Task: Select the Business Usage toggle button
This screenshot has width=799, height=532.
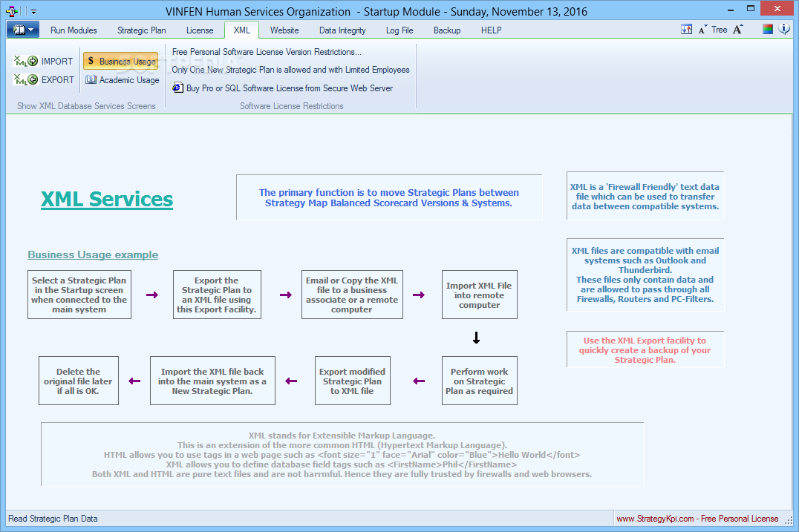Action: point(121,61)
